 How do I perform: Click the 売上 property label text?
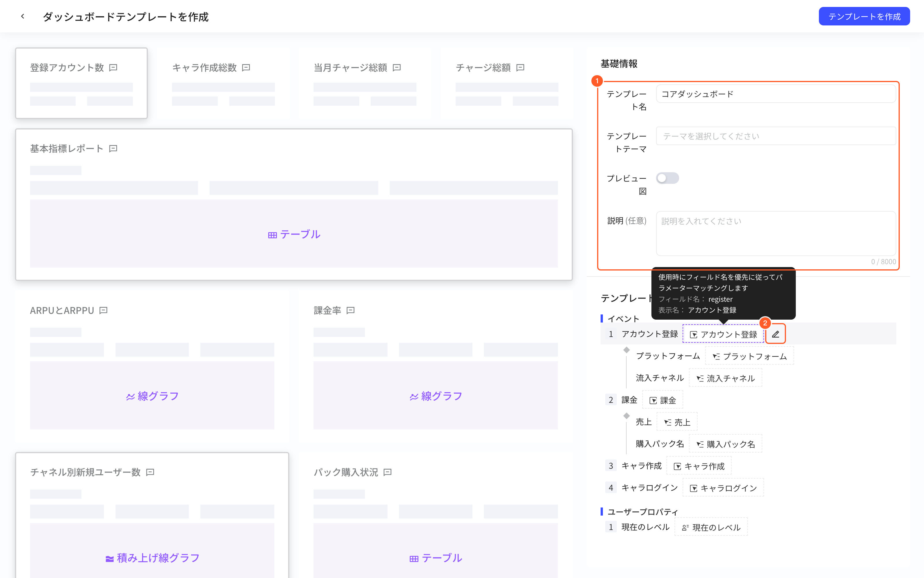644,422
